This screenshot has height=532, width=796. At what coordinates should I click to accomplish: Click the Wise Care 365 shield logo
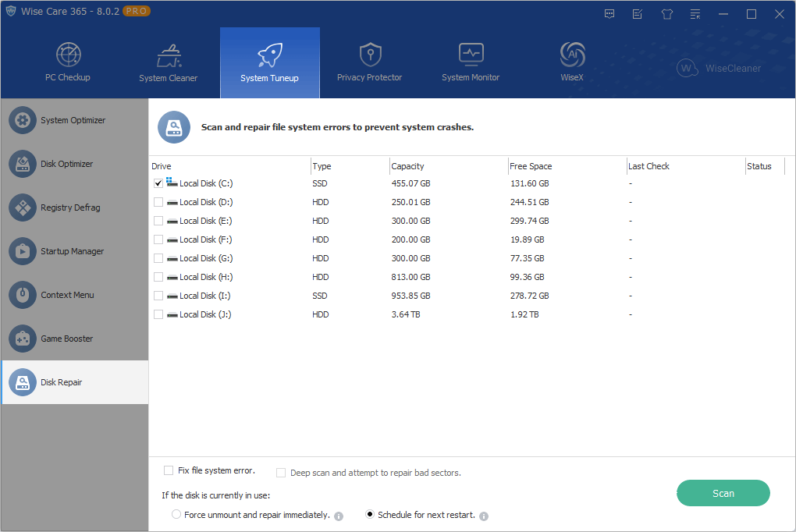[x=11, y=11]
